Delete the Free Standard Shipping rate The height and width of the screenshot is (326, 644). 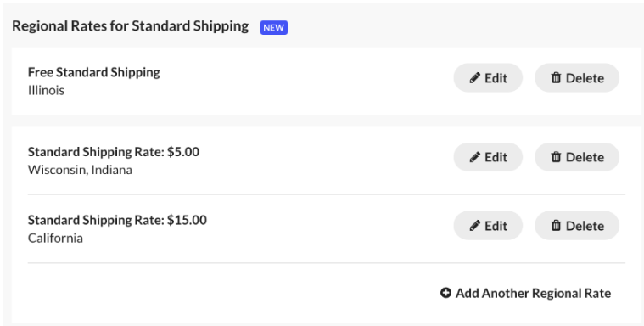(577, 78)
